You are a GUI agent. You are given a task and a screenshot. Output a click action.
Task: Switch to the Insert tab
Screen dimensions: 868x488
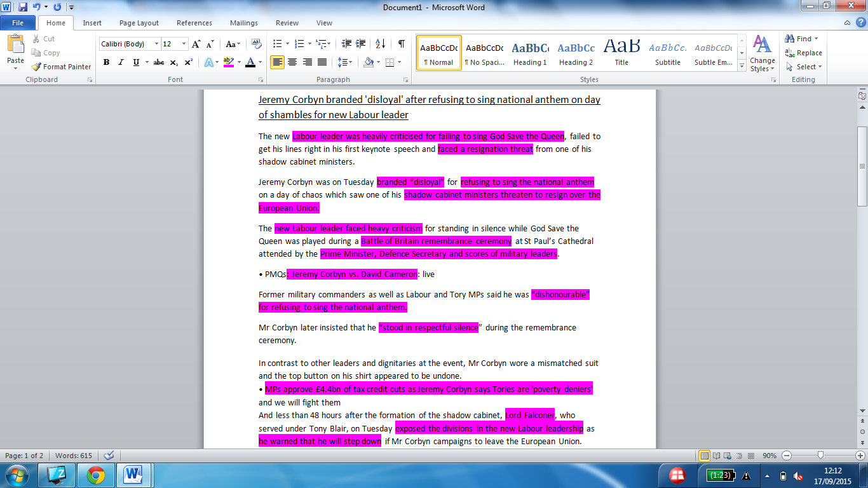click(92, 23)
